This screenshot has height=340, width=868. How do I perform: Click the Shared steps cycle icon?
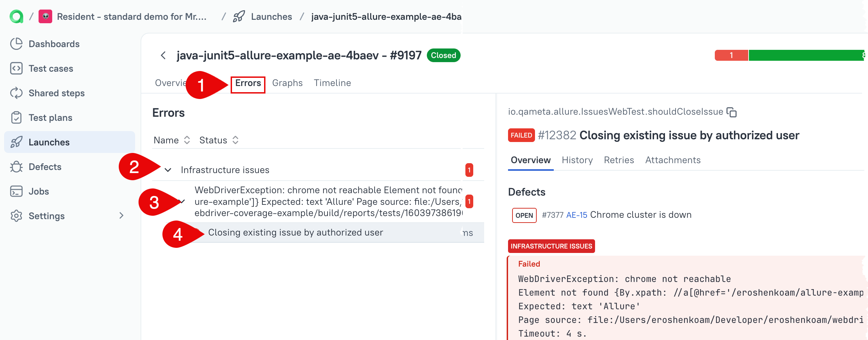16,93
